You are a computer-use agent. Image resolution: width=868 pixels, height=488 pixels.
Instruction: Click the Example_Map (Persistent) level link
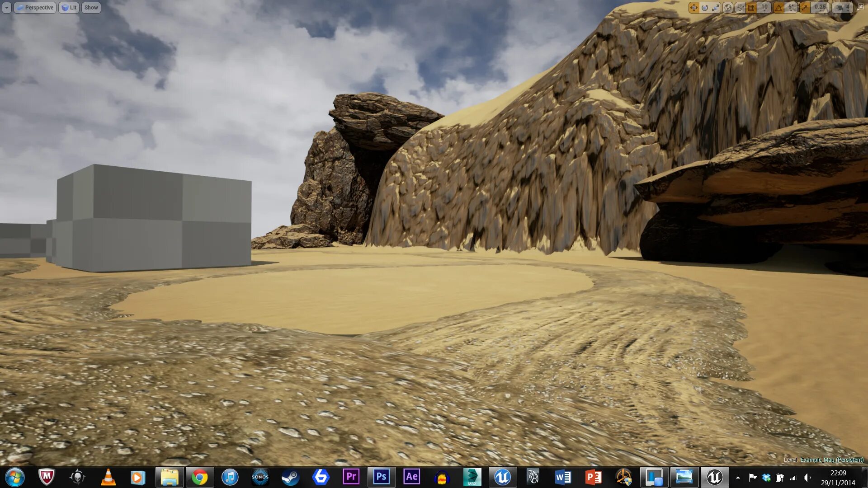[831, 460]
